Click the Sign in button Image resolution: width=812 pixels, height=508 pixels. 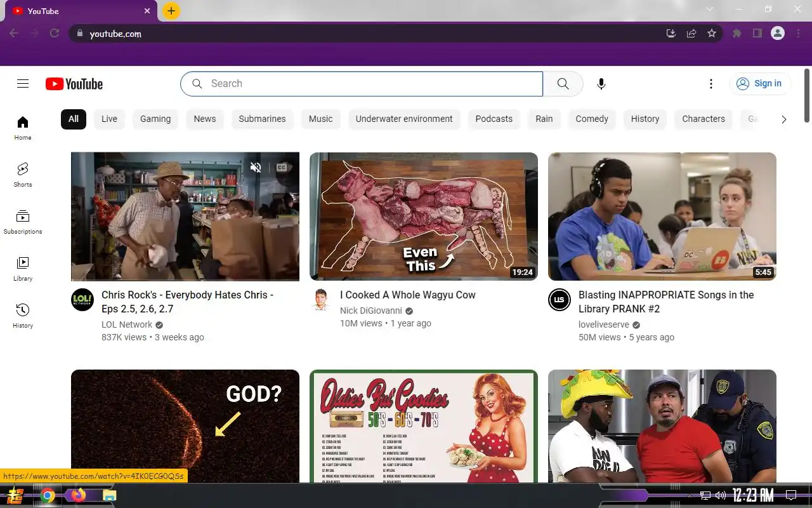tap(760, 84)
